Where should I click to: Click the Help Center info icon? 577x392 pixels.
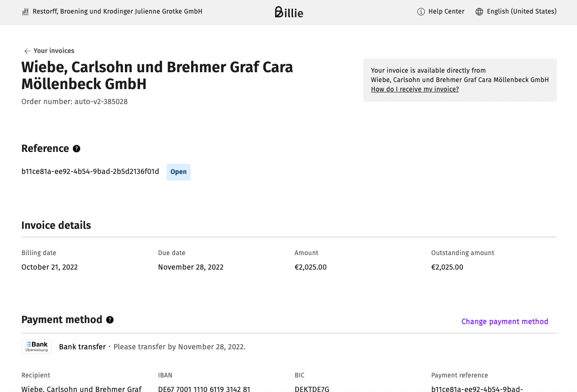click(x=421, y=12)
